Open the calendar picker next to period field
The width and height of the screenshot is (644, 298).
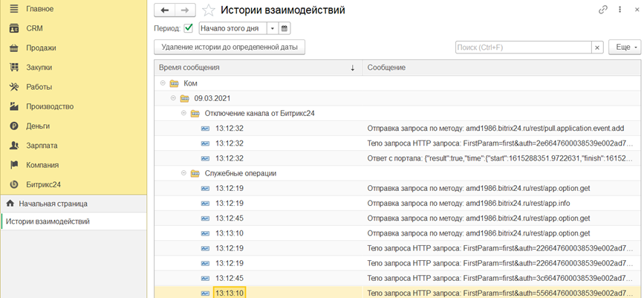pyautogui.click(x=284, y=28)
